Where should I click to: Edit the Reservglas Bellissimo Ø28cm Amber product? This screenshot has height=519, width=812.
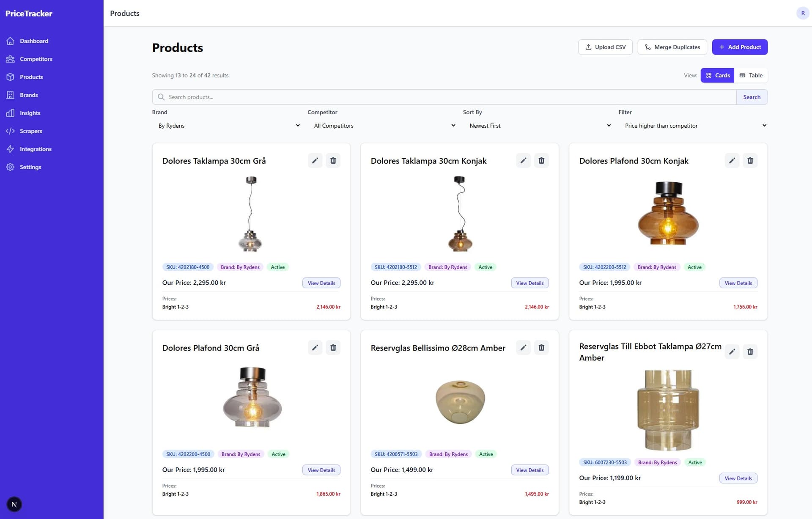[x=523, y=348]
